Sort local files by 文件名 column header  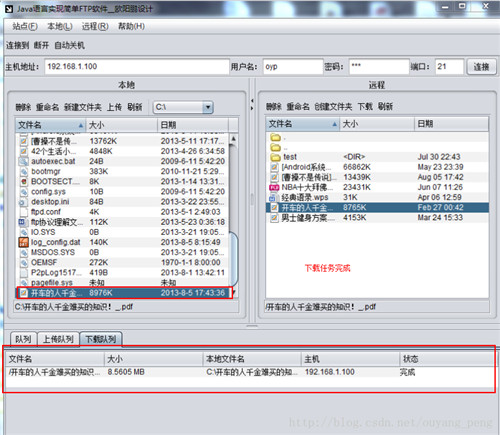(x=50, y=125)
